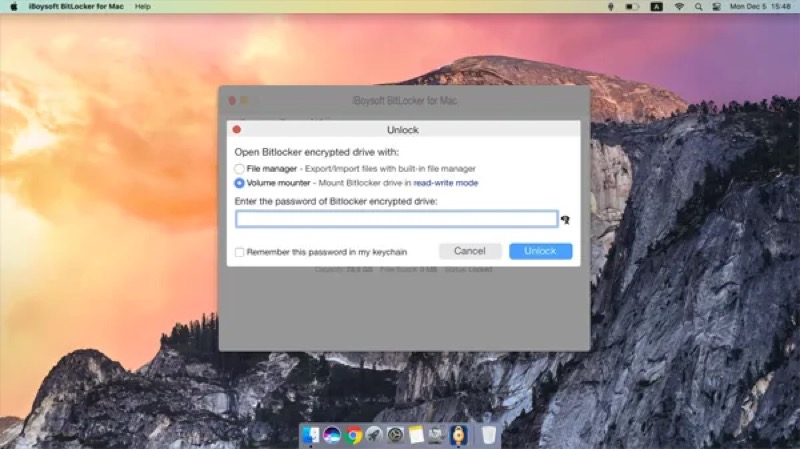
Task: Open the Automator-style gray dock icon
Action: pyautogui.click(x=437, y=435)
